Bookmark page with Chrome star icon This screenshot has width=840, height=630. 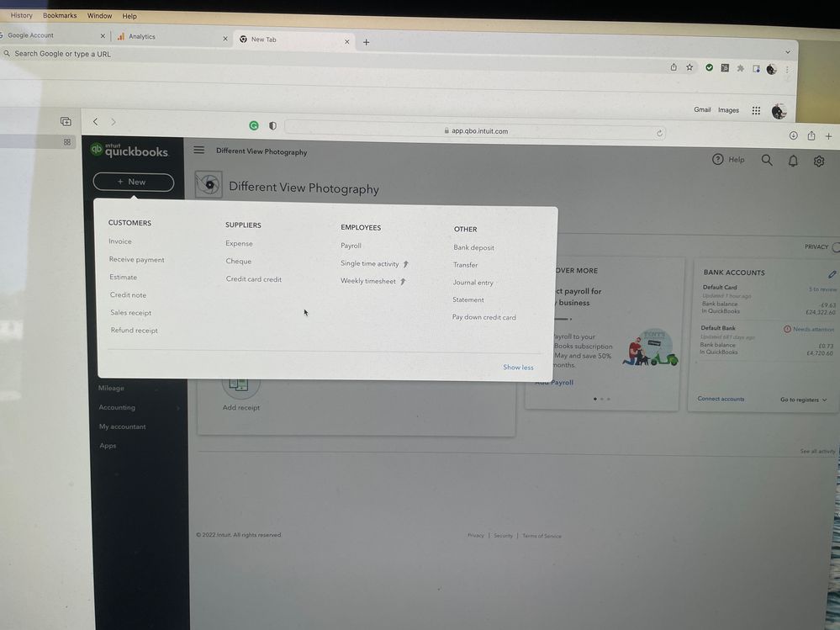[x=689, y=67]
